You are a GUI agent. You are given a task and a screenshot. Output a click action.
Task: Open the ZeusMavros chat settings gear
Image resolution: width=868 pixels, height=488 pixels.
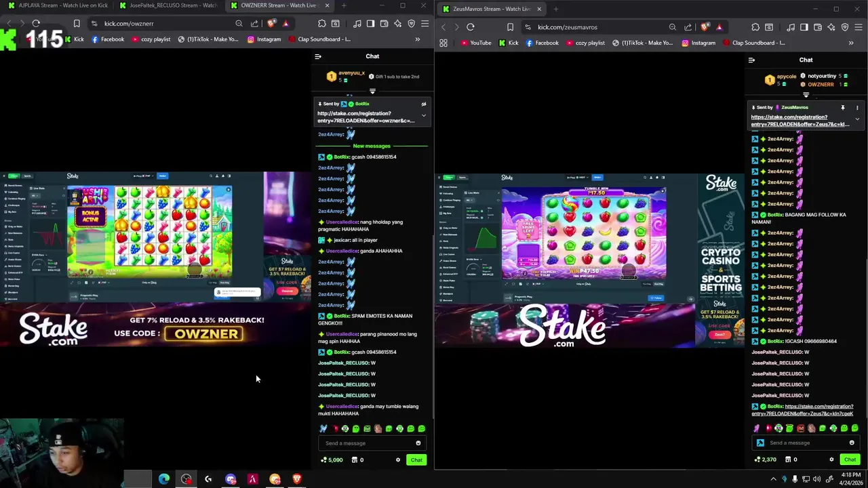(x=831, y=460)
